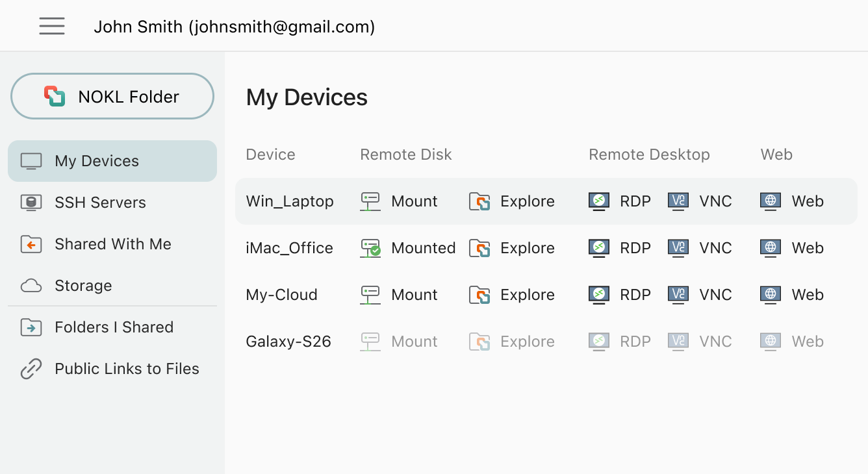Open SSH Servers section
868x474 pixels.
pos(112,203)
